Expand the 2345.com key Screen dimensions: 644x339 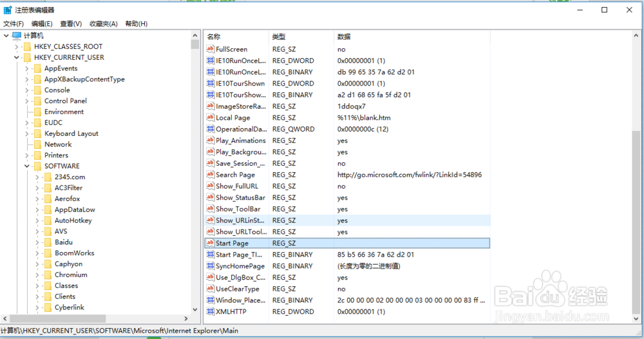[x=37, y=177]
